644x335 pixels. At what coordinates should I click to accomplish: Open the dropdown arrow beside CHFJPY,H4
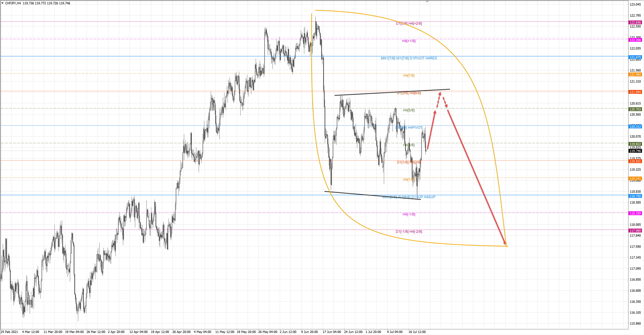click(3, 3)
